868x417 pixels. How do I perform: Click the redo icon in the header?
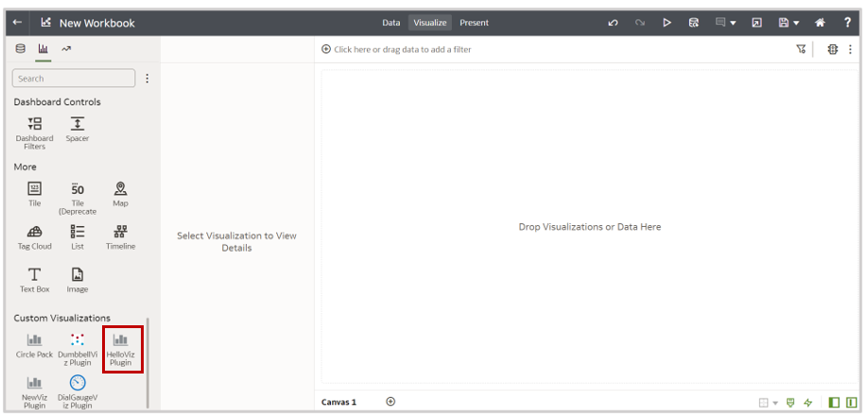click(640, 23)
